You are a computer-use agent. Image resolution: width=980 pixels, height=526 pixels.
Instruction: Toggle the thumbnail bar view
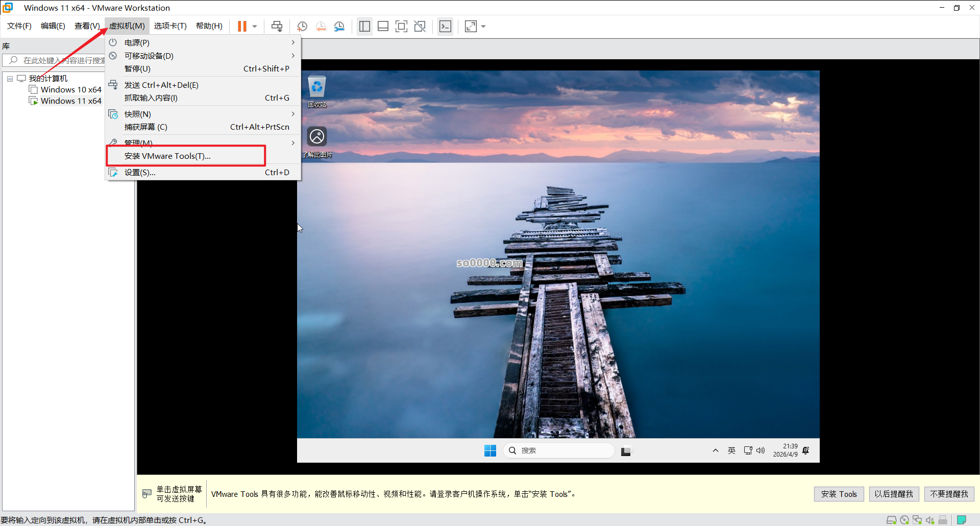383,26
